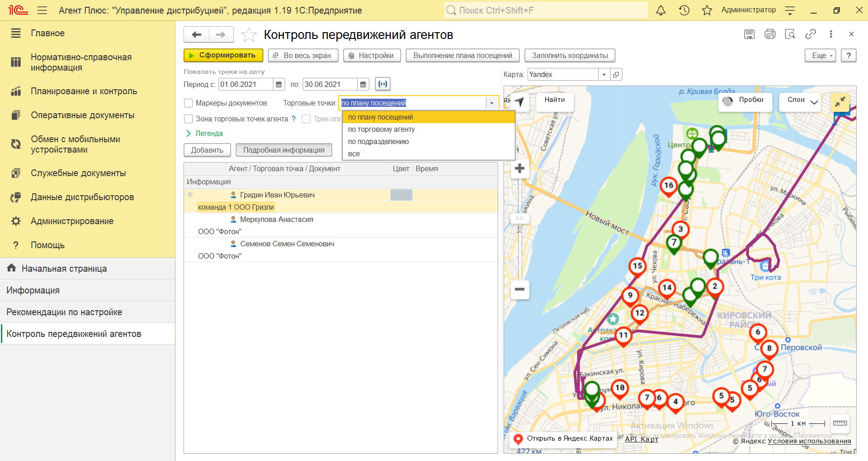The height and width of the screenshot is (461, 868).
Task: Click Во весь экран button
Action: tap(303, 55)
